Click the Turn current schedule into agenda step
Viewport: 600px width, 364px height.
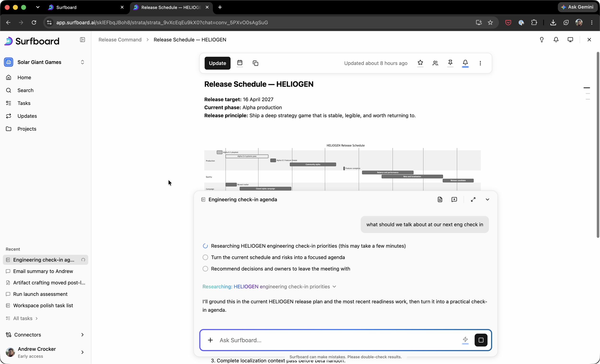click(274, 258)
